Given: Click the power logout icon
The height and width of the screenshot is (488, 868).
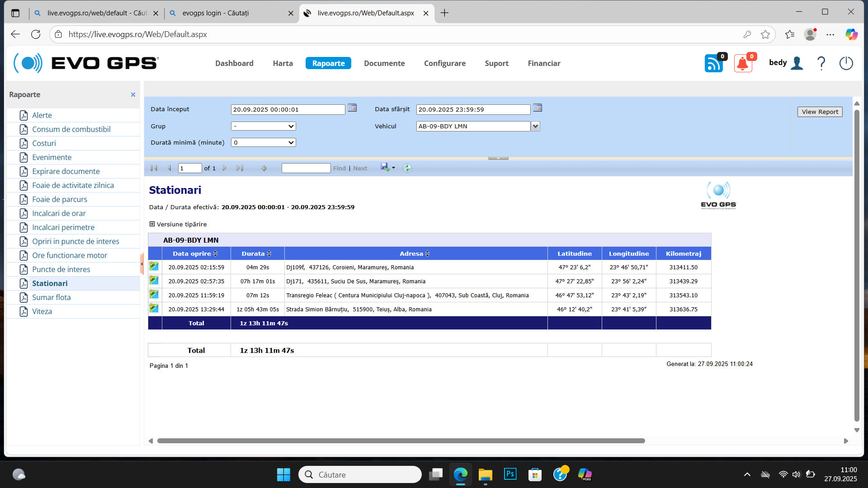Looking at the screenshot, I should [x=846, y=63].
